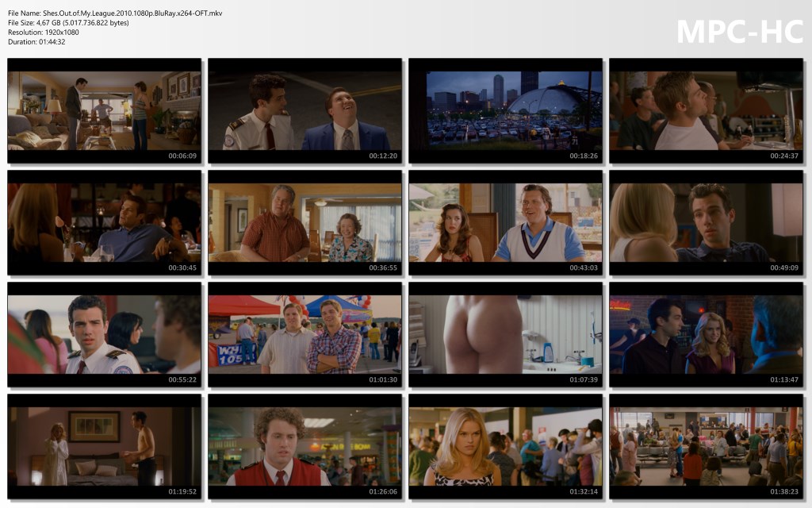This screenshot has width=812, height=508.
Task: Select the bar scene thumbnail at 01:13:47
Action: coord(706,334)
